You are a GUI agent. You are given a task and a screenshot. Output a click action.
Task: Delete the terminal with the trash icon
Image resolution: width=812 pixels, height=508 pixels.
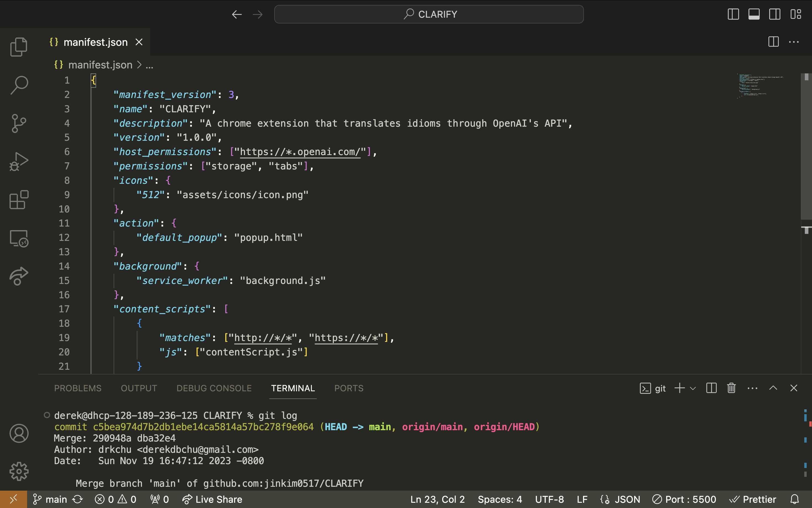pos(731,388)
